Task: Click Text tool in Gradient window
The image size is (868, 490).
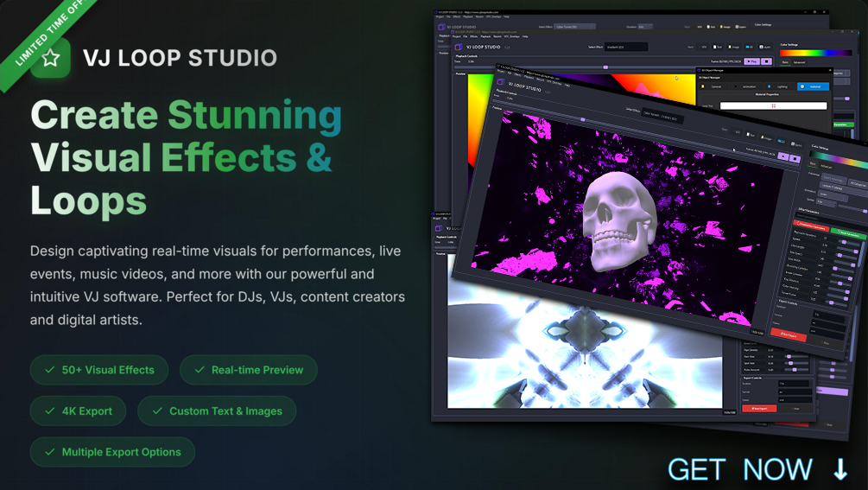Action: pos(718,47)
